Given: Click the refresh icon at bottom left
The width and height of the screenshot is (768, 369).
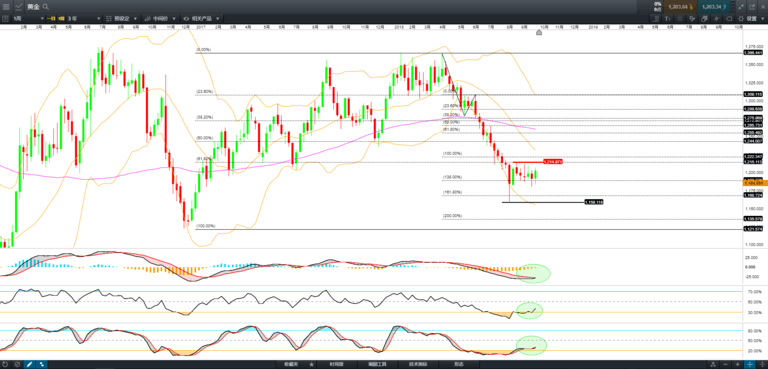Looking at the screenshot, I should point(5,365).
